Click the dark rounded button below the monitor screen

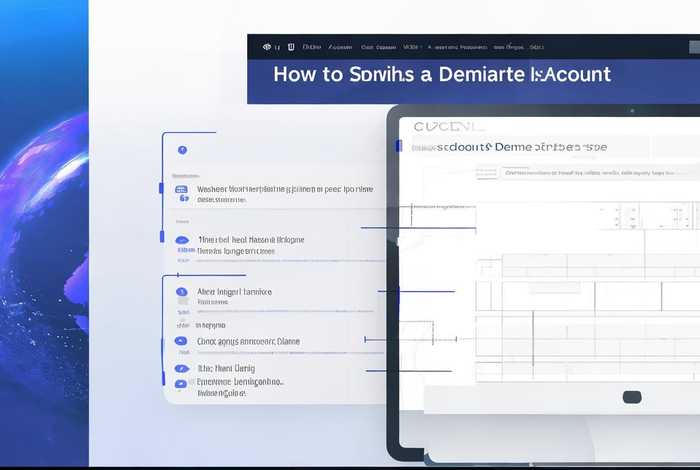tap(632, 397)
